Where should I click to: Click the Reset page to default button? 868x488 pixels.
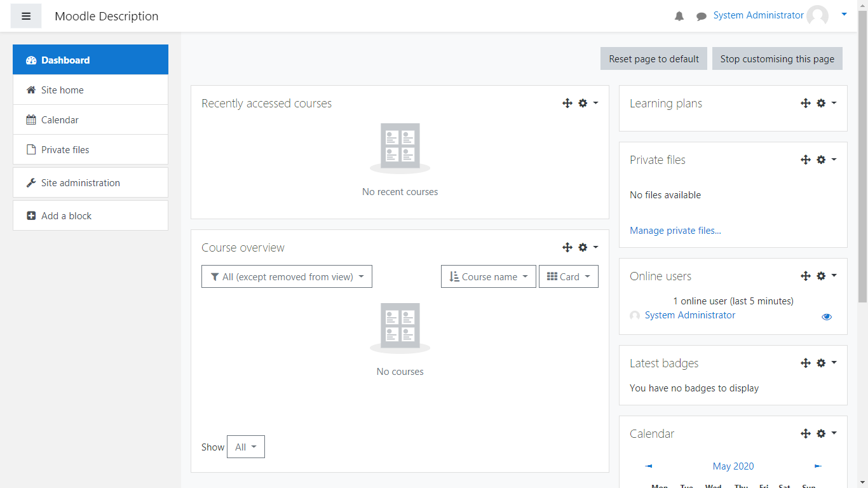pyautogui.click(x=653, y=59)
